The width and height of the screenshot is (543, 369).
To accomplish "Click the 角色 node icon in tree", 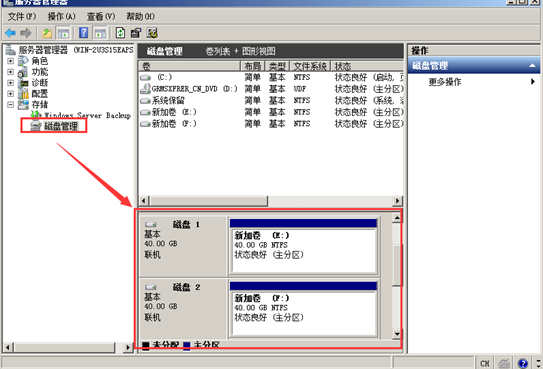I will tap(23, 61).
